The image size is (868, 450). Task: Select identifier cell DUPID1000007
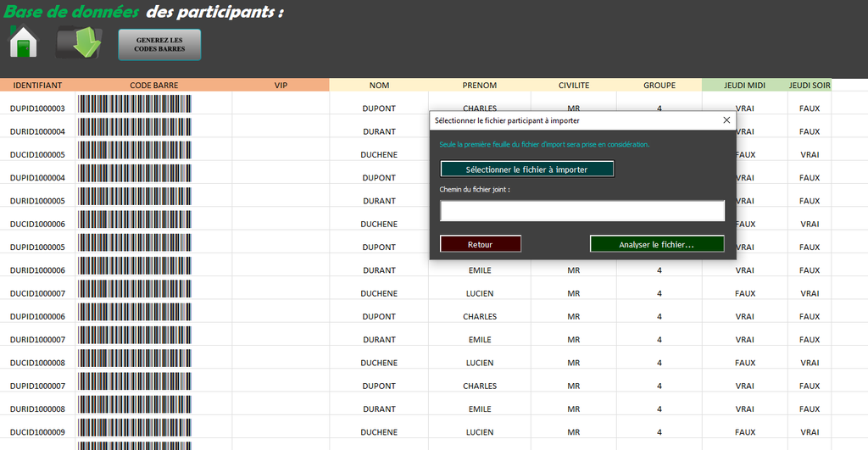(37, 386)
